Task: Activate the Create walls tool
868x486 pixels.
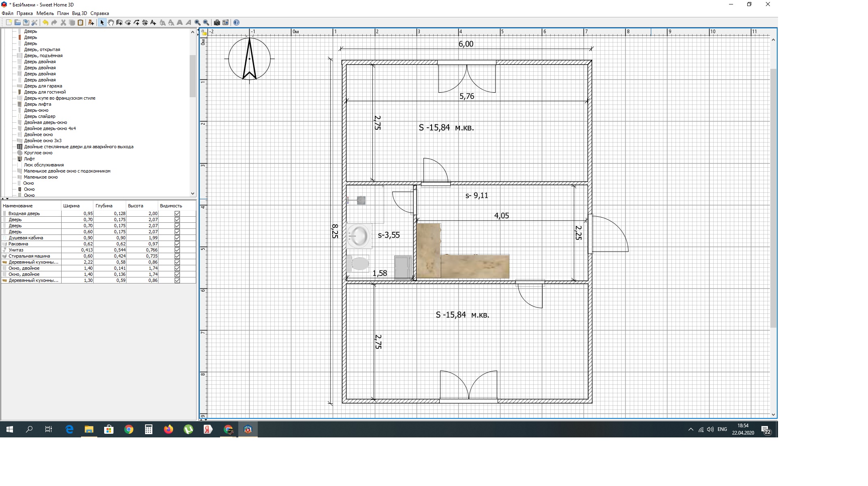Action: coord(119,23)
